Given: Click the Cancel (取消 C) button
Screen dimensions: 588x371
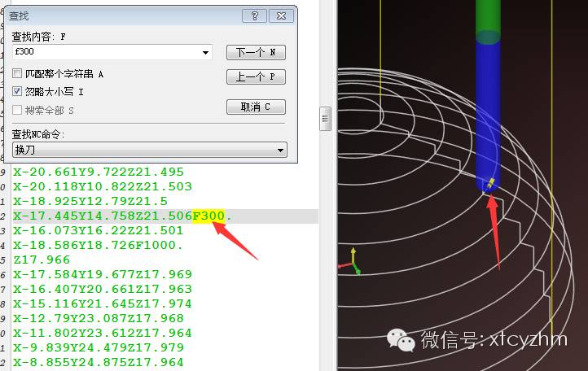Looking at the screenshot, I should (256, 107).
